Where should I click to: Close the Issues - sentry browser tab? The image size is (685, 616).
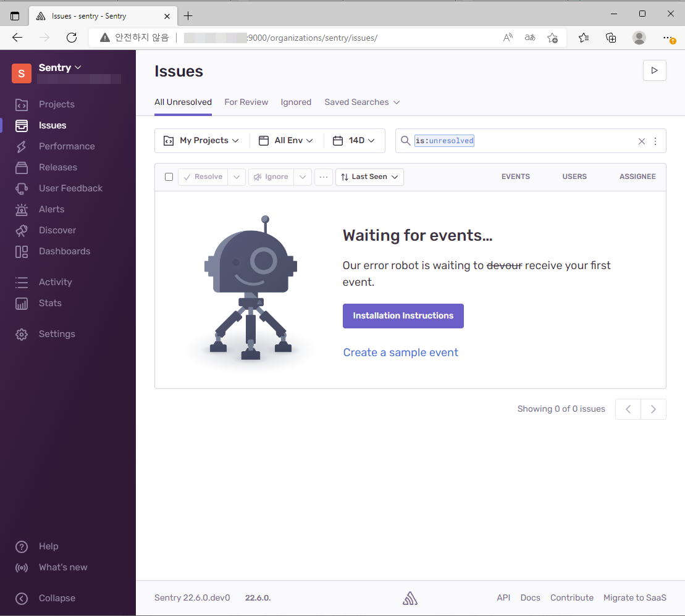(x=167, y=16)
